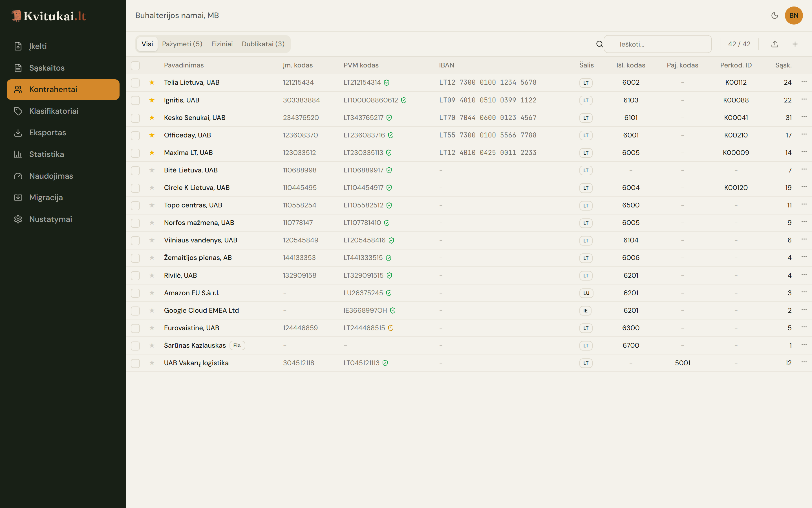Show Pažymėti (5) tab
Image resolution: width=812 pixels, height=508 pixels.
coord(182,44)
